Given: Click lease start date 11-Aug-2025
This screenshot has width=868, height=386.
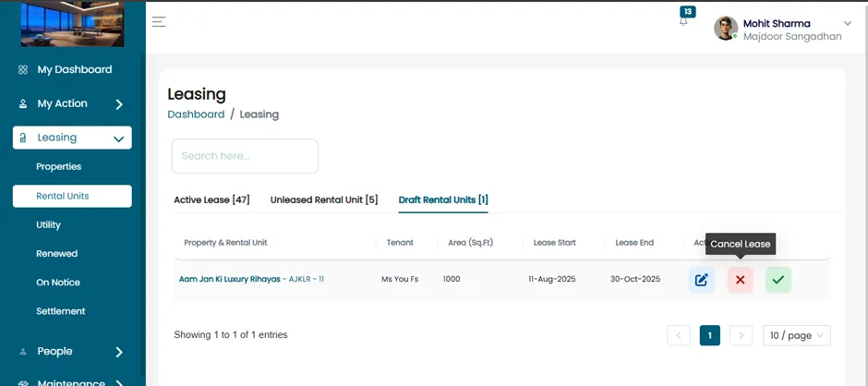Looking at the screenshot, I should [x=552, y=279].
